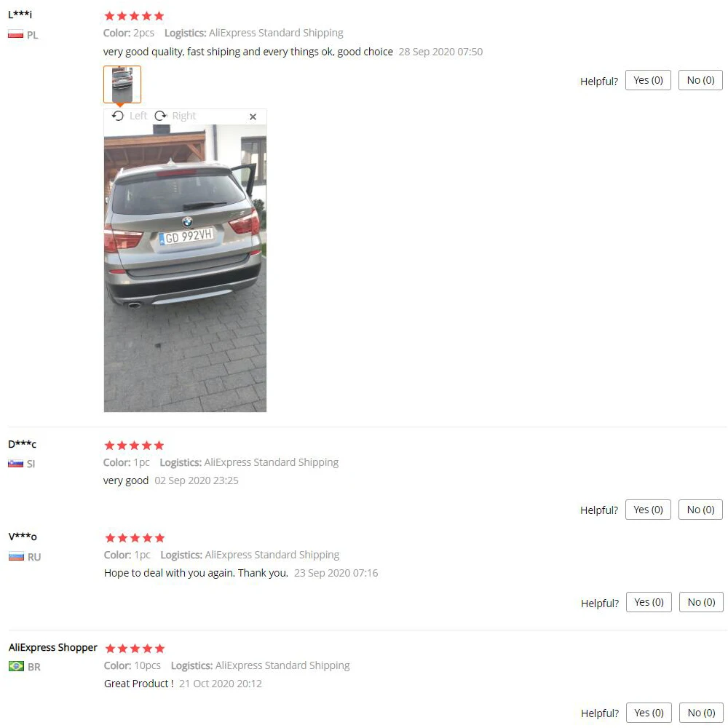This screenshot has width=728, height=728.
Task: Click the star rating on D***c's review
Action: point(134,446)
